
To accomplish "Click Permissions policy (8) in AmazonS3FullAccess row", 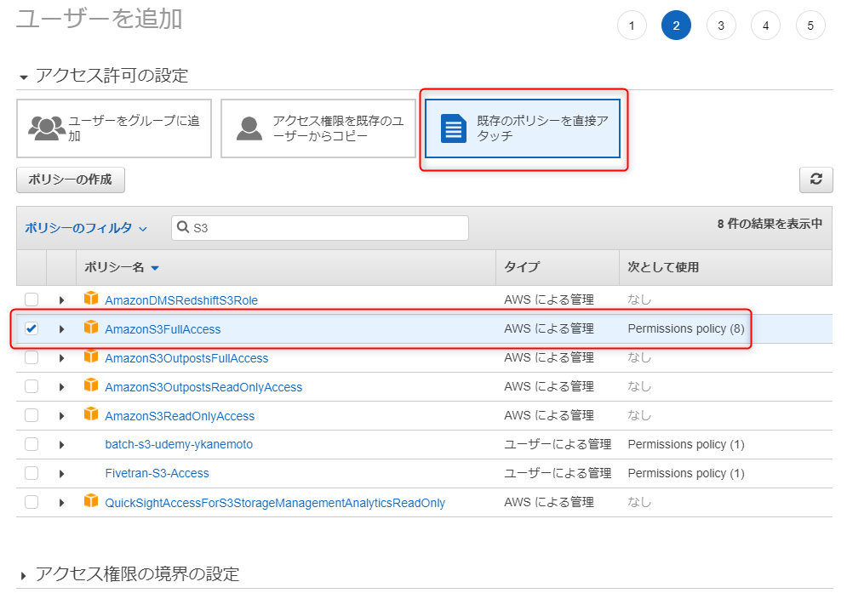I will click(686, 328).
